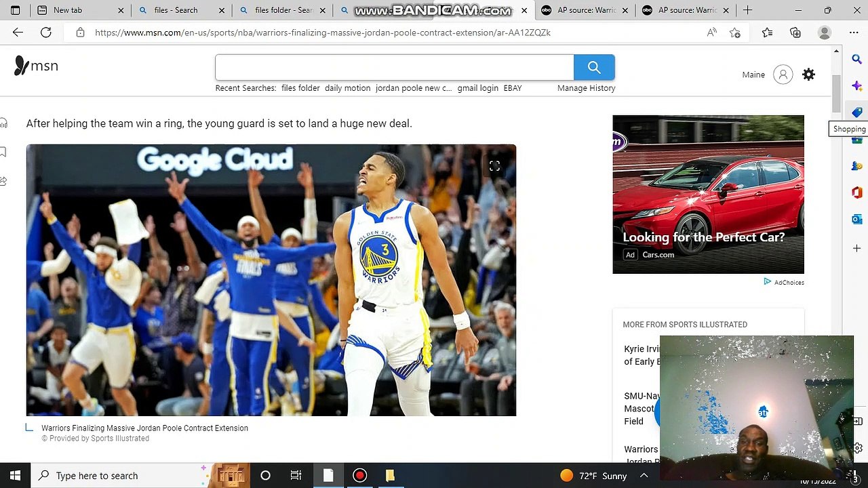Click the MSN search input field
The height and width of the screenshot is (488, 868).
click(x=395, y=67)
